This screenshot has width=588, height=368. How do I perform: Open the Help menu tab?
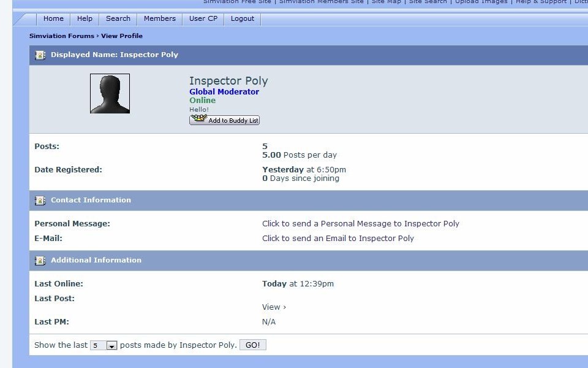(x=85, y=19)
